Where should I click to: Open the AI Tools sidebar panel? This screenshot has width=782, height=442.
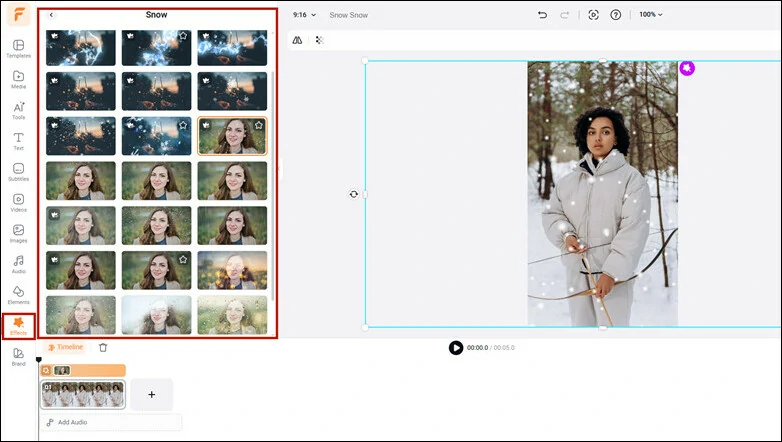(x=18, y=111)
